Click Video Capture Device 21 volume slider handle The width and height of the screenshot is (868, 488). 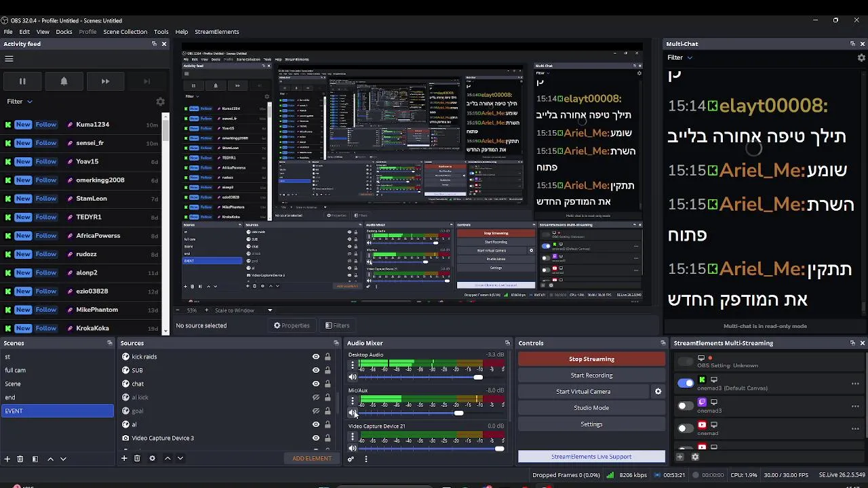pos(500,449)
